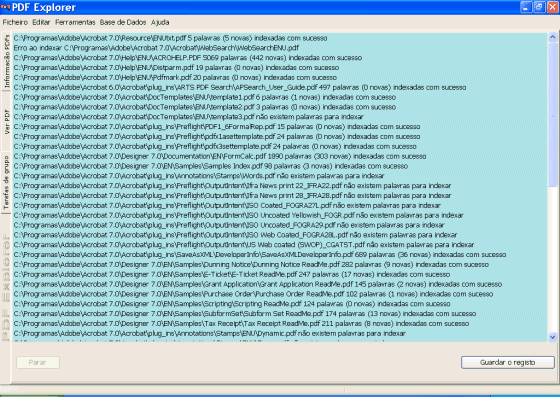The image size is (560, 397).
Task: Open the Ferramentas menu
Action: pyautogui.click(x=75, y=22)
